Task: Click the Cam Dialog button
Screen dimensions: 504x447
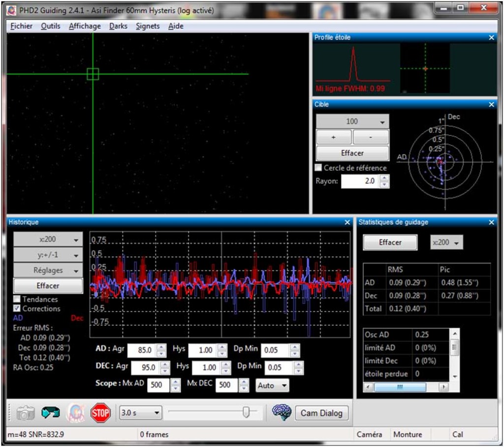Action: pyautogui.click(x=321, y=413)
